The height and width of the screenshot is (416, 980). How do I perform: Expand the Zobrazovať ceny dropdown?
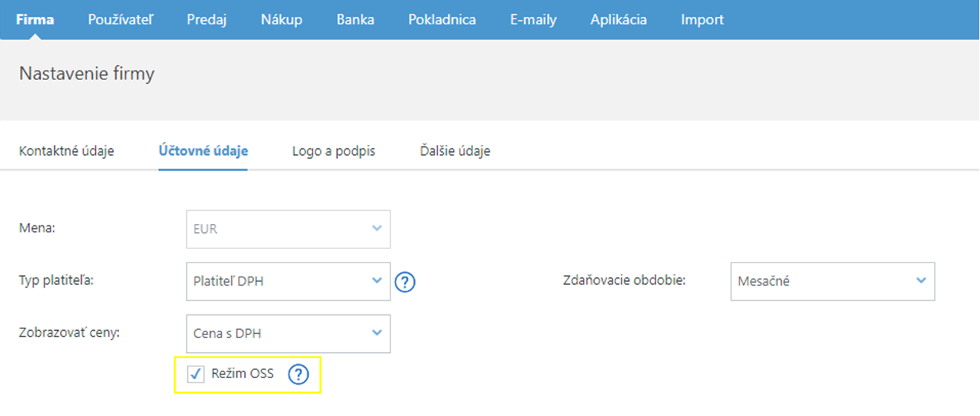click(287, 334)
